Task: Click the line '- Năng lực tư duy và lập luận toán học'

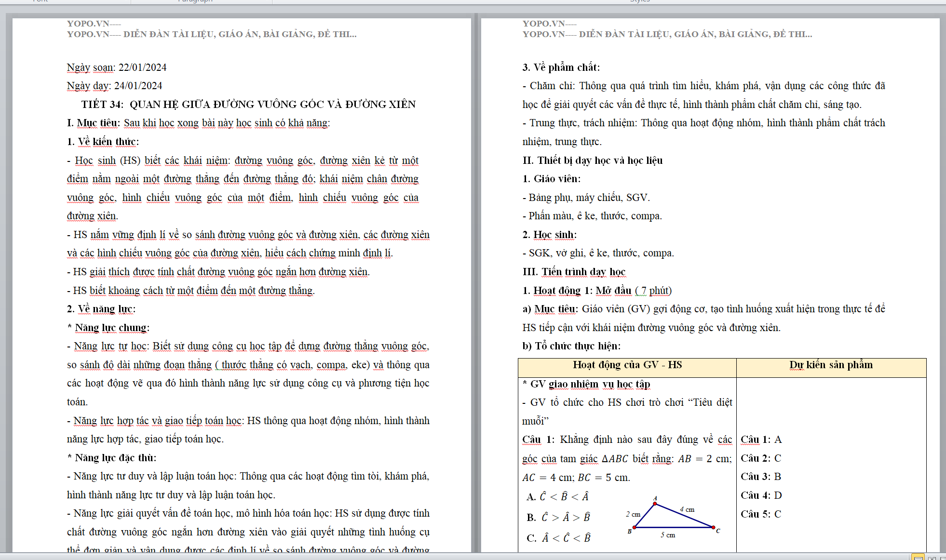Action: click(x=248, y=476)
